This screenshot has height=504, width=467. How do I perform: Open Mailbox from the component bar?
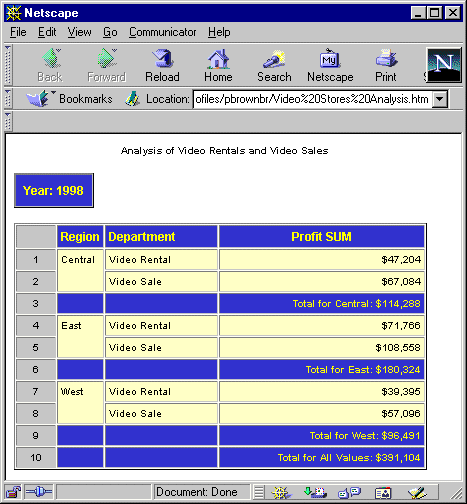[315, 492]
